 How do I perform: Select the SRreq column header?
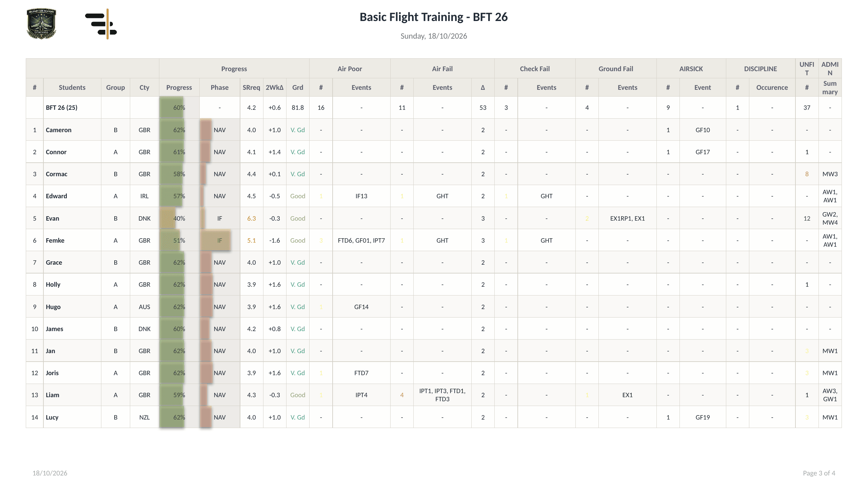tap(251, 87)
